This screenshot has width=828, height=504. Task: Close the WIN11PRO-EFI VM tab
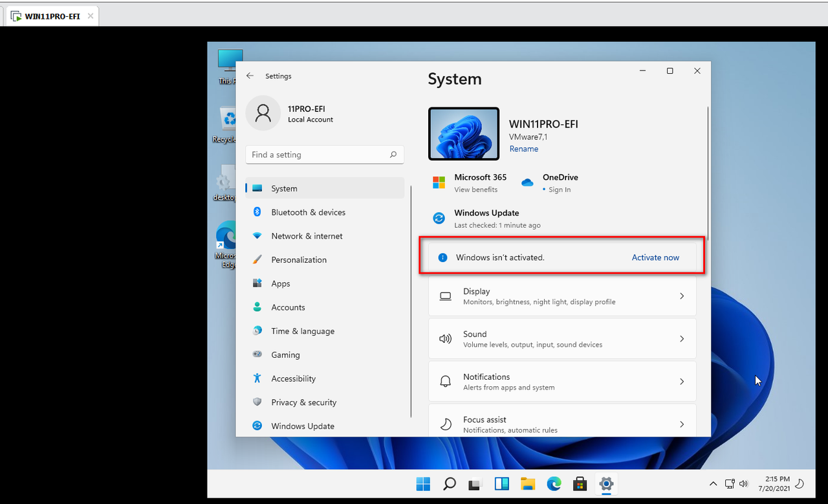[x=90, y=16]
